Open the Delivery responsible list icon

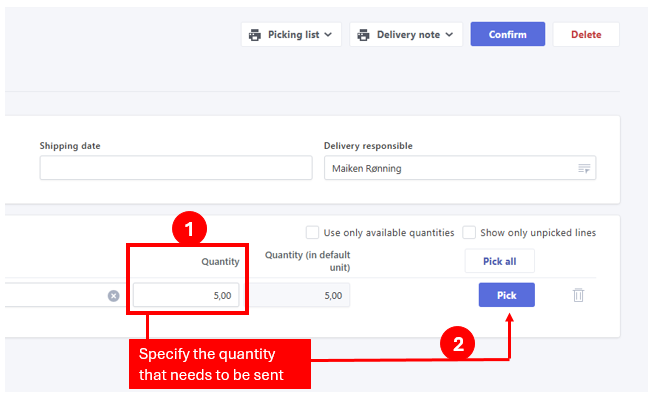coord(584,168)
